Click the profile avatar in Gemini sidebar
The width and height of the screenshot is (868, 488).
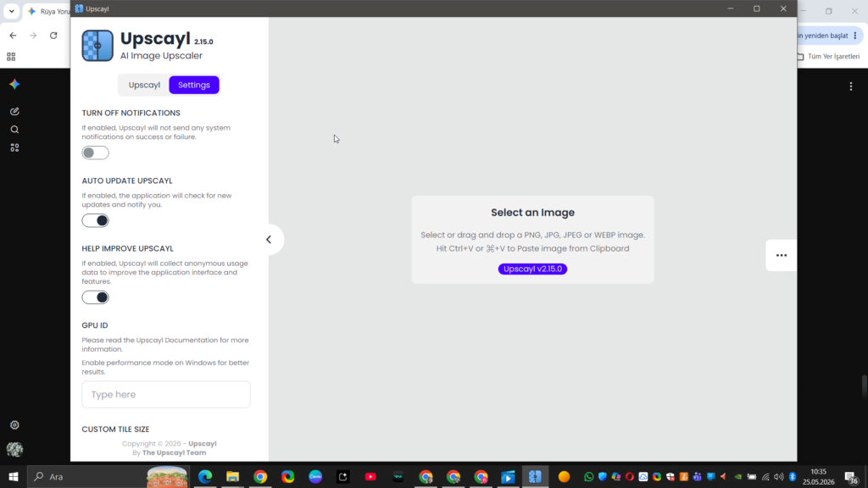(x=15, y=449)
